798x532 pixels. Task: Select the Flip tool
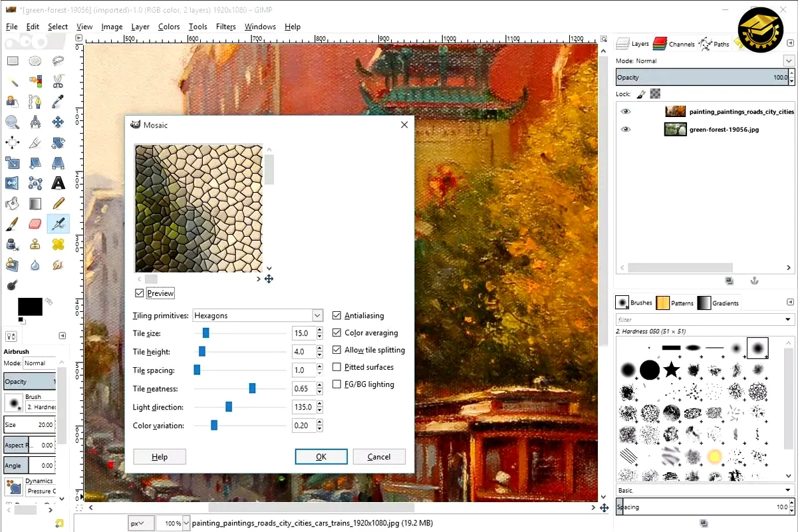[12, 183]
